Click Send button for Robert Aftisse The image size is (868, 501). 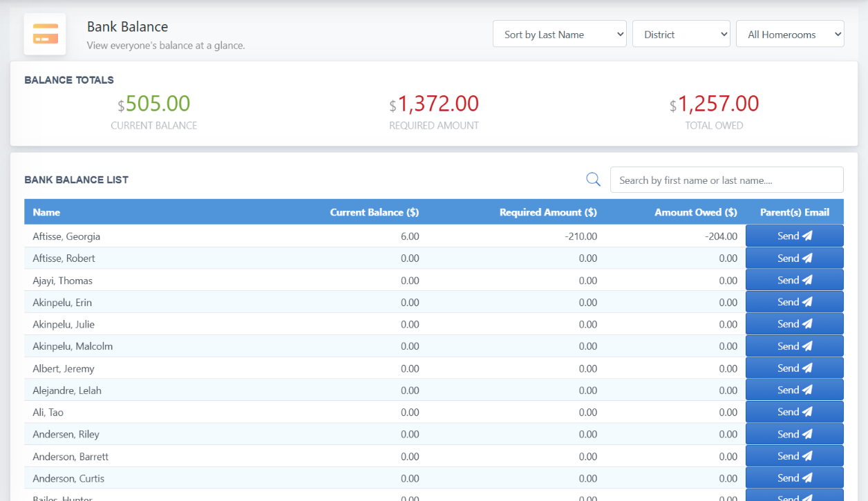(794, 258)
